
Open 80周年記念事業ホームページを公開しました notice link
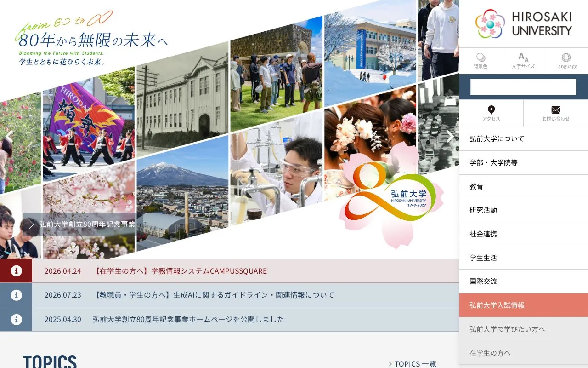tap(188, 319)
